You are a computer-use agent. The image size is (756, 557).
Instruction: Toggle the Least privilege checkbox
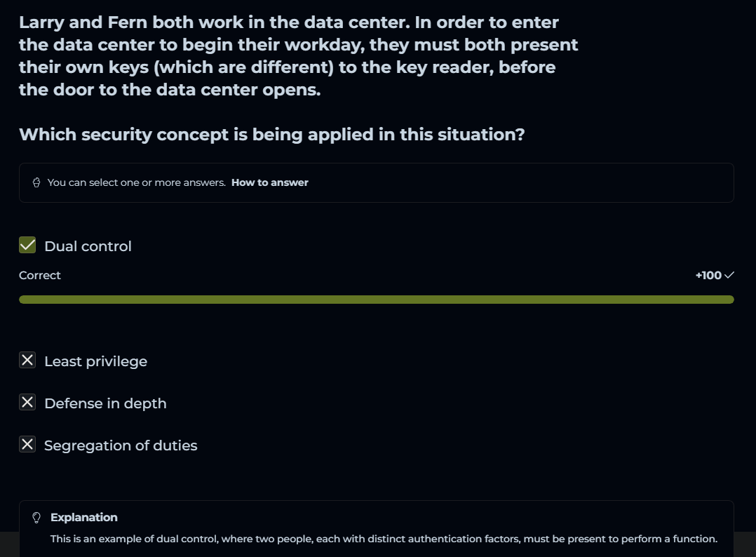27,361
